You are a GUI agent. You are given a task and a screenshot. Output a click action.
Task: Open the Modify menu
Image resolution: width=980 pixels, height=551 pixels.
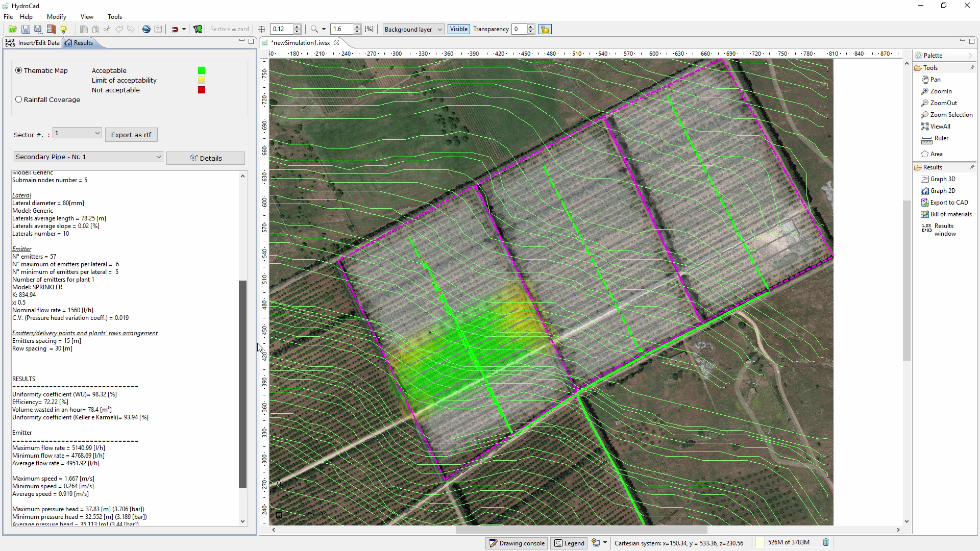(57, 17)
